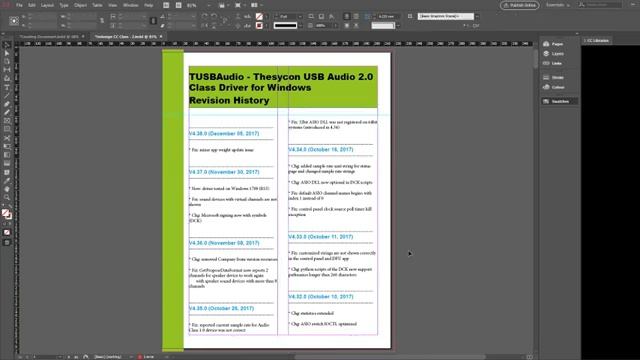Viewport: 640px width, 360px height.
Task: Change screen view mode at toolbox bottom
Action: tap(7, 242)
